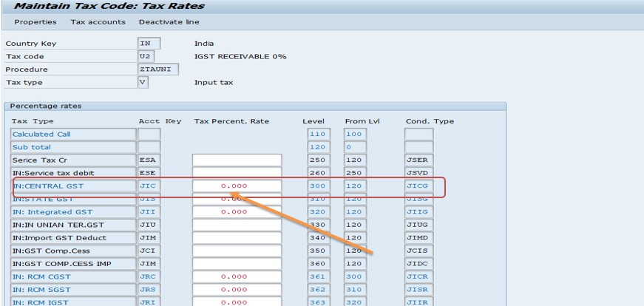Click the JICG condition type cell
Image resolution: width=644 pixels, height=306 pixels.
tap(418, 186)
